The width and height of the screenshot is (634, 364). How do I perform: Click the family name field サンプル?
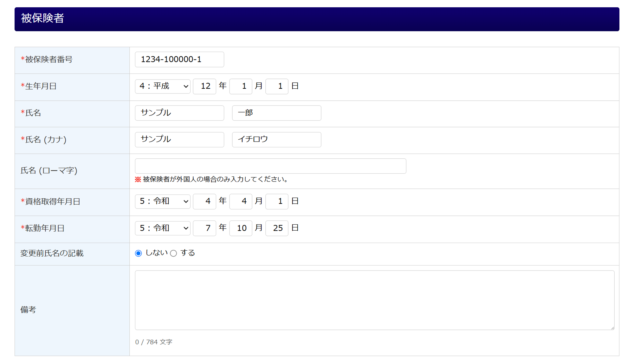point(179,113)
